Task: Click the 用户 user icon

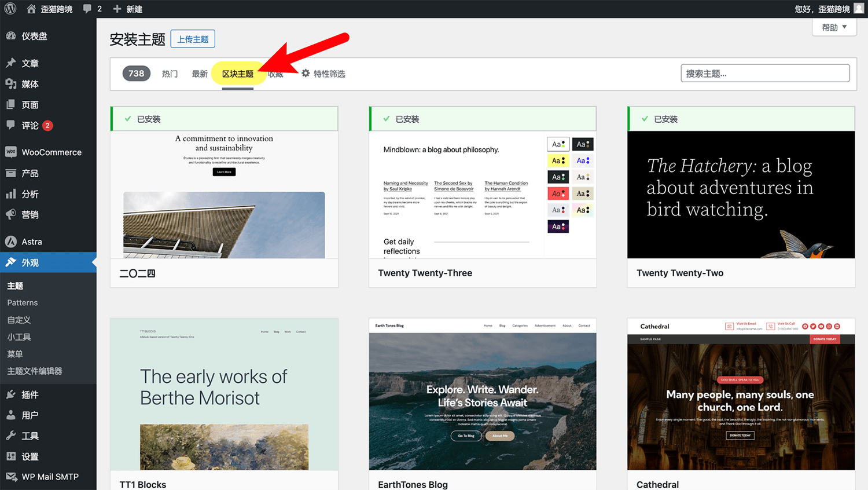Action: point(11,415)
